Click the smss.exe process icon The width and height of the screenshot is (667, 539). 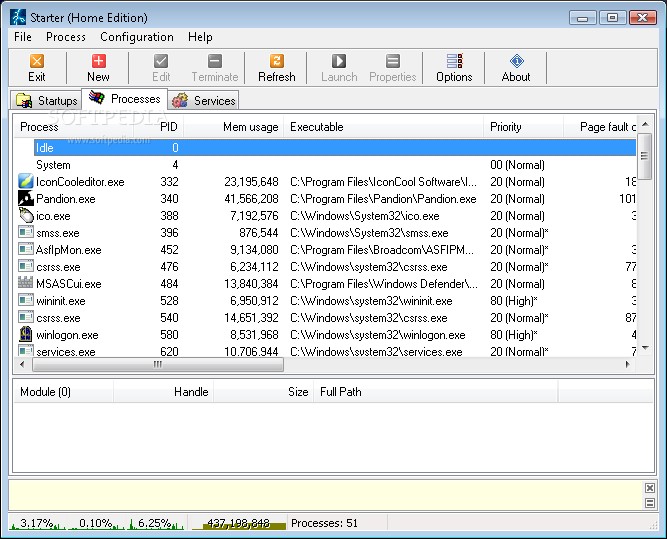tap(26, 232)
